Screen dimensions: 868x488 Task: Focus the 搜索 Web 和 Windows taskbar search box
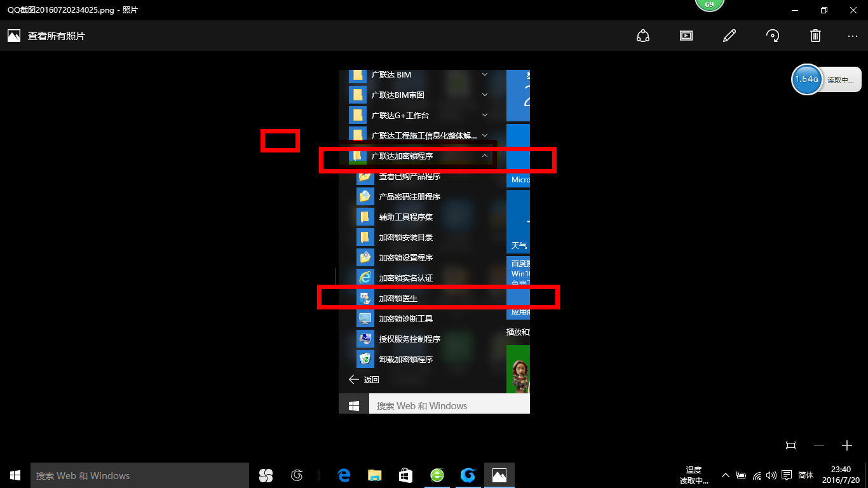[140, 475]
